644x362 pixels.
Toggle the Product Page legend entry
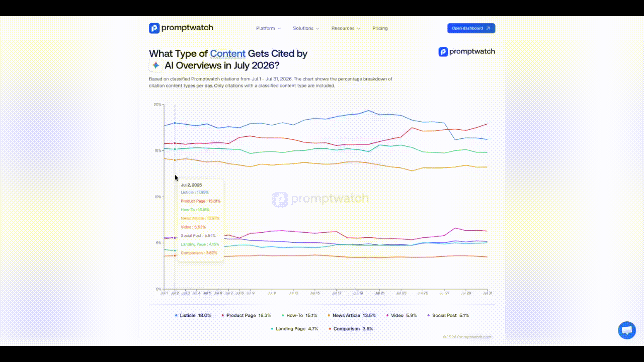click(x=247, y=315)
